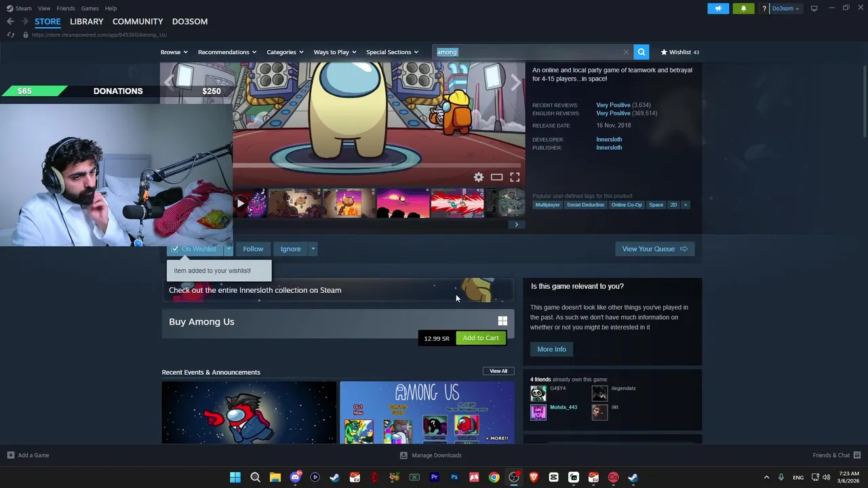Go forward with the right arrow

[x=24, y=22]
